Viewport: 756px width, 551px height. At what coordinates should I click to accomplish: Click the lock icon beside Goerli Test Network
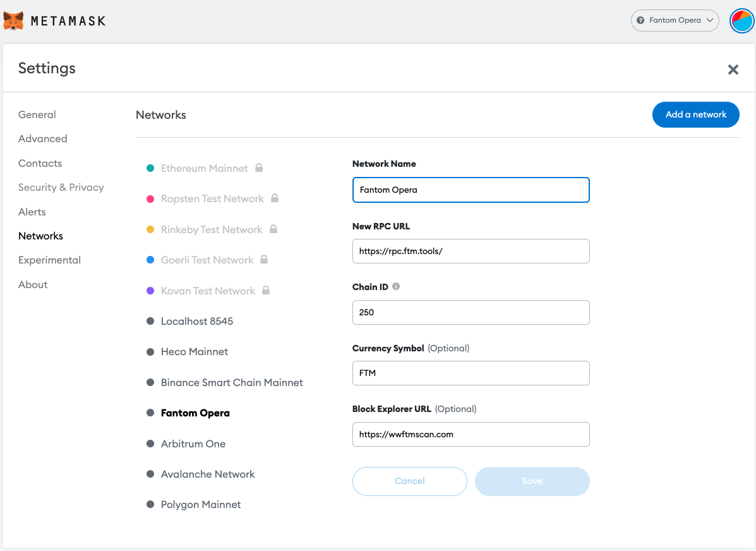(x=264, y=259)
